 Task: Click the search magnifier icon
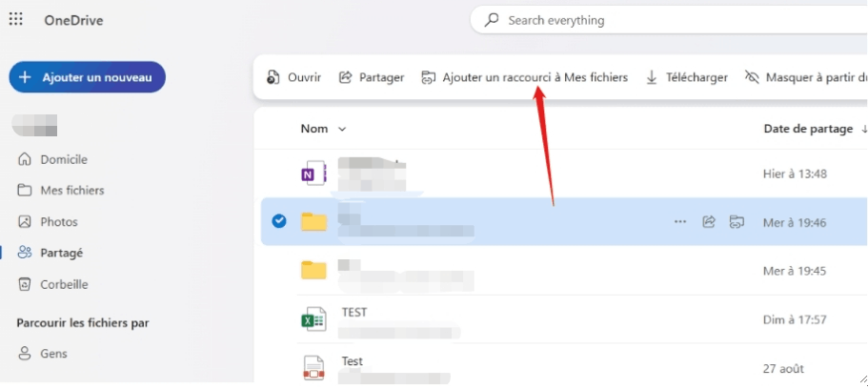[491, 21]
